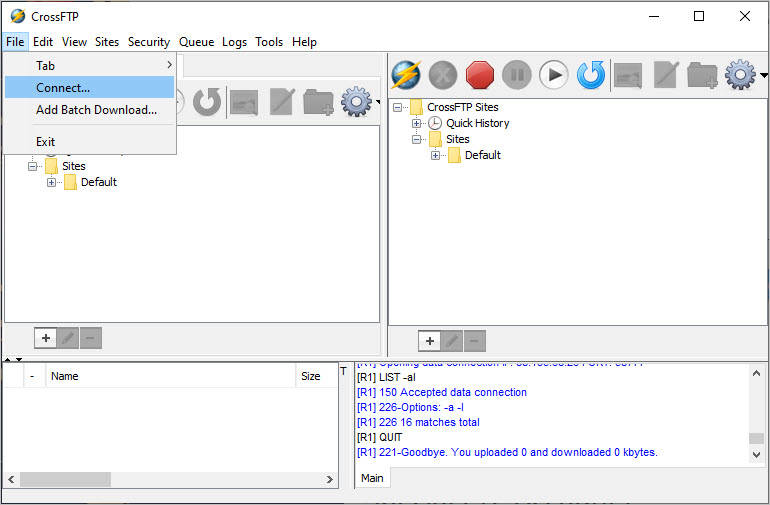Select Quick History in right pane tree

pos(477,123)
